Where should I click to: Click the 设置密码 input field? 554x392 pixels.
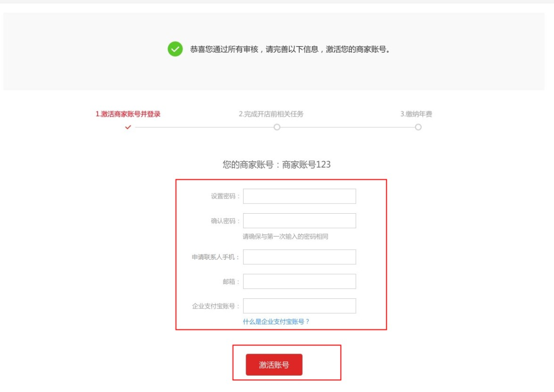click(x=300, y=196)
